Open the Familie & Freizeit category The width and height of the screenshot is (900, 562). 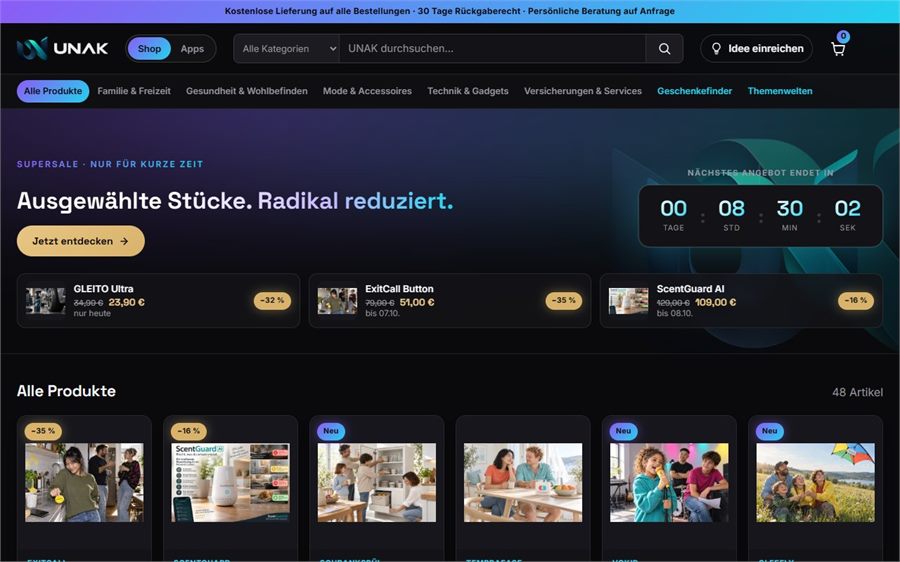tap(134, 91)
